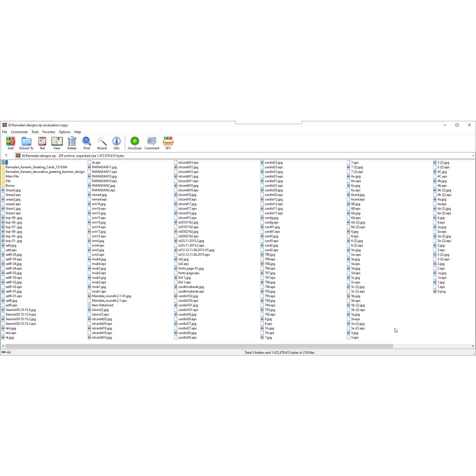Click the horizontal scrollbar right arrow
The width and height of the screenshot is (476, 476).
(x=473, y=346)
